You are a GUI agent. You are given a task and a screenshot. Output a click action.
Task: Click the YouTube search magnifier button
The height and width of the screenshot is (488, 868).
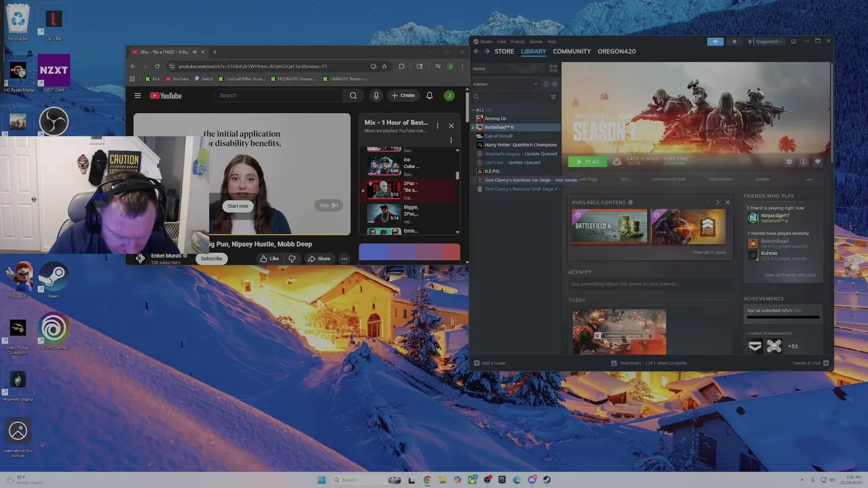(x=353, y=96)
